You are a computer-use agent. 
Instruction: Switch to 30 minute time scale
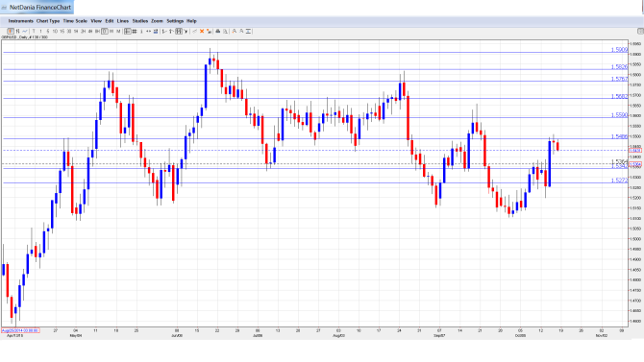coord(69,31)
